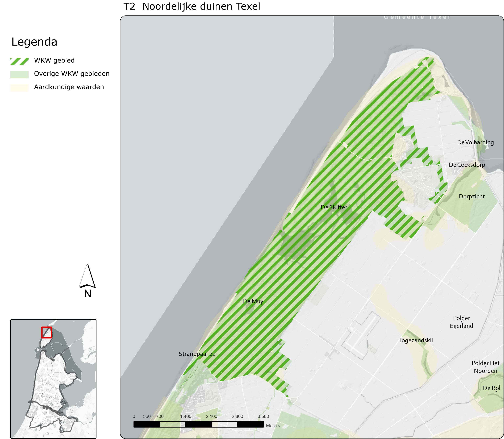
Task: Click the Legenda heading
Action: coord(34,42)
